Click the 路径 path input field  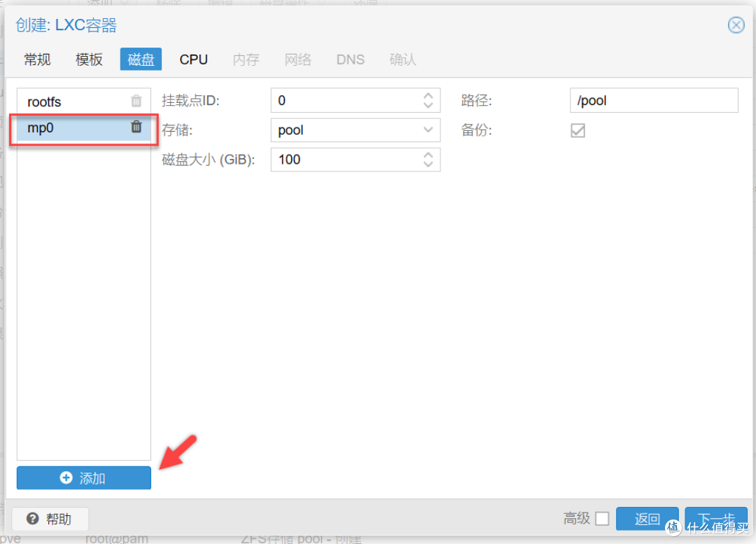[x=654, y=100]
